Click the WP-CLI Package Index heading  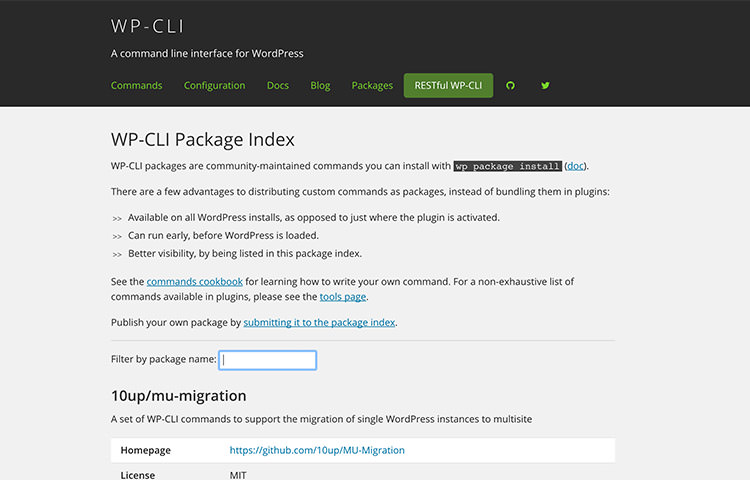[x=203, y=140]
